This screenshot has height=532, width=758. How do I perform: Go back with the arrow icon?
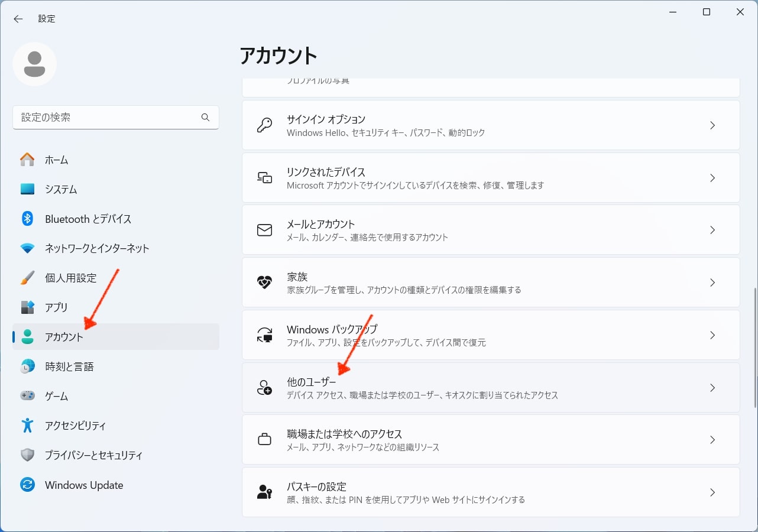point(18,19)
